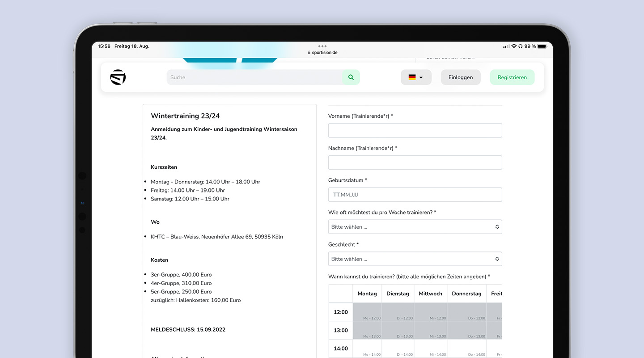644x358 pixels.
Task: Tap the Wi-Fi icon in status bar
Action: point(514,46)
